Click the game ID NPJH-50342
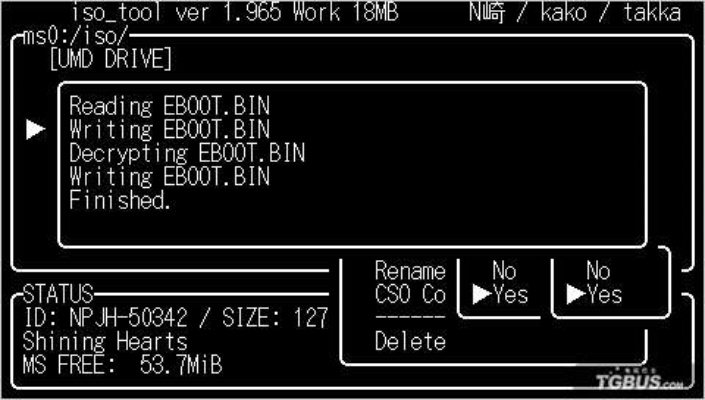The height and width of the screenshot is (400, 705). point(128,318)
